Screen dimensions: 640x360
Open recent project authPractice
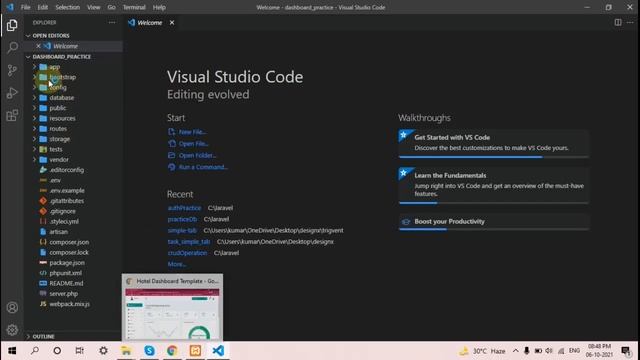click(184, 208)
